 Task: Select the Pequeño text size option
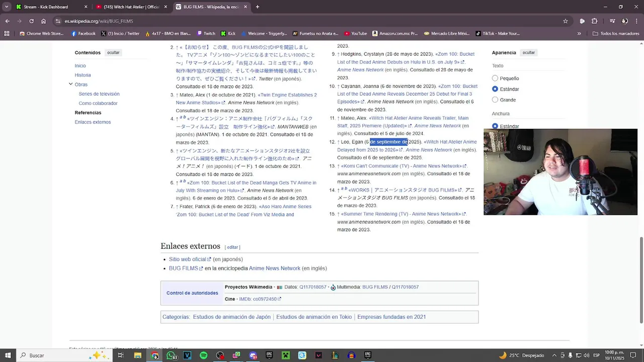495,78
